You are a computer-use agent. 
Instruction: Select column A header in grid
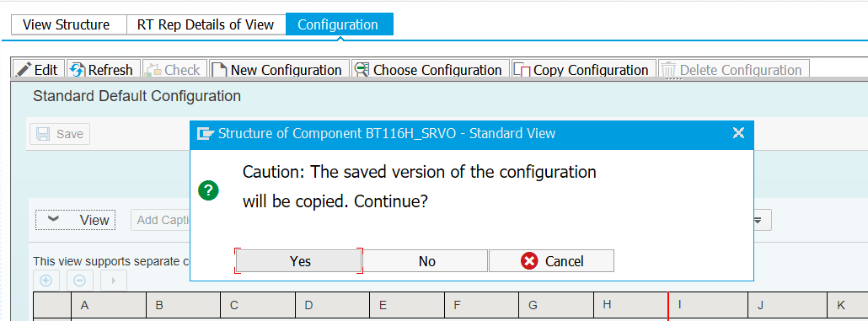pos(109,305)
